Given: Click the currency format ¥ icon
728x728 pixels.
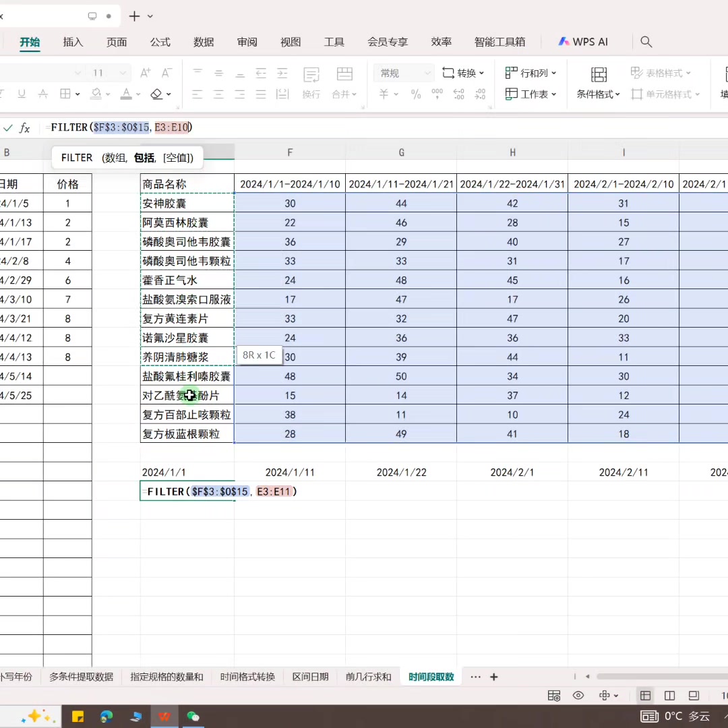Looking at the screenshot, I should 383,94.
